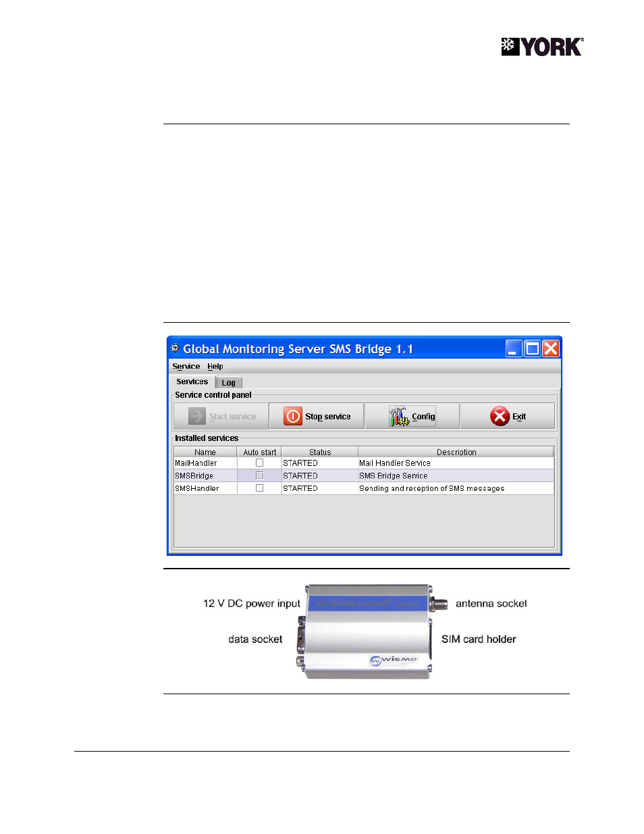Click the 'SIM card holder' label
This screenshot has height=834, width=644.
[479, 640]
